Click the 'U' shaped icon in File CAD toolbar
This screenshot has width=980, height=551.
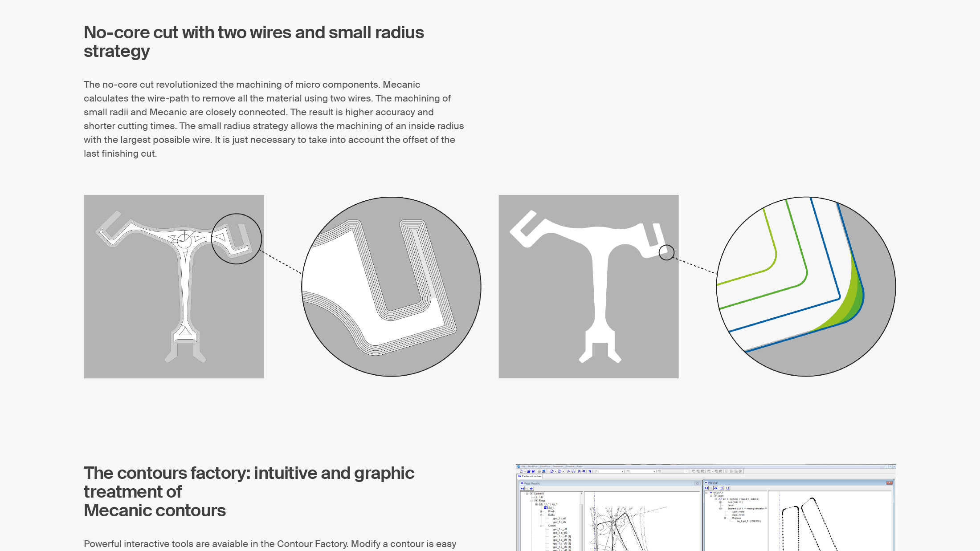point(727,488)
